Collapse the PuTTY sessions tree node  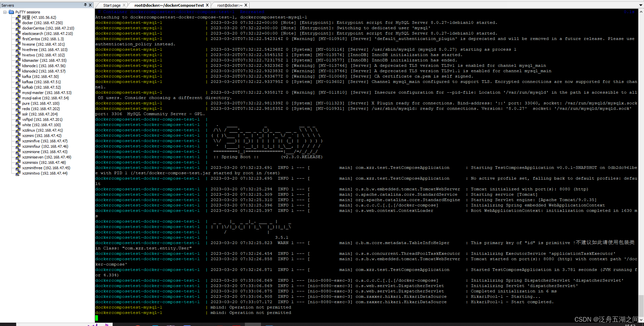click(x=5, y=12)
